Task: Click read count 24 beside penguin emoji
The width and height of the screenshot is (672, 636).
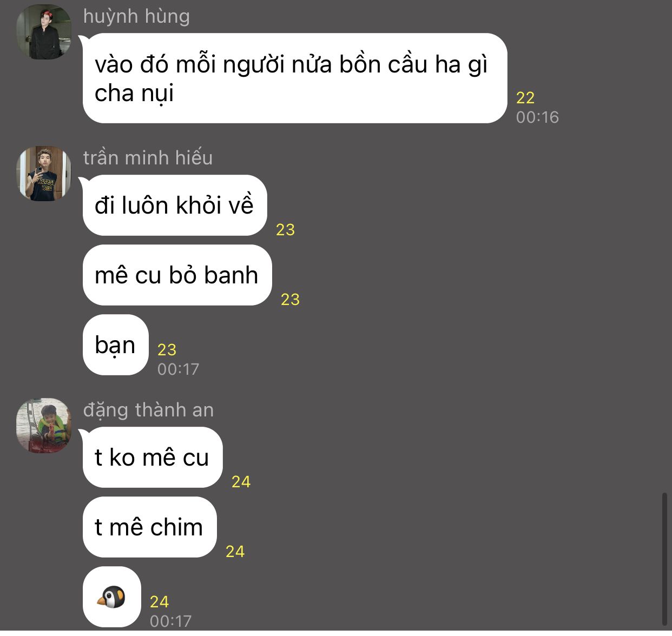Action: coord(159,602)
